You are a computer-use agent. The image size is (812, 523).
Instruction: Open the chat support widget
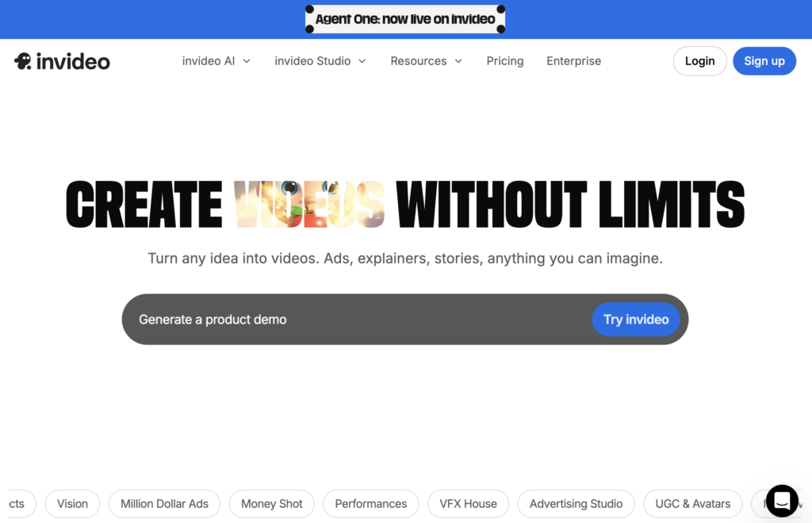[x=782, y=501]
